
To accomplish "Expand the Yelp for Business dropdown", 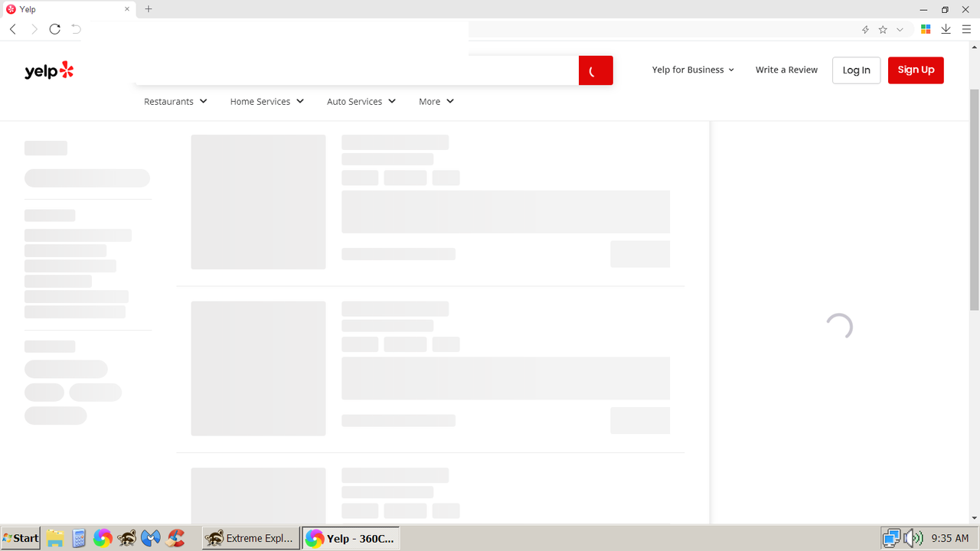I will coord(693,70).
